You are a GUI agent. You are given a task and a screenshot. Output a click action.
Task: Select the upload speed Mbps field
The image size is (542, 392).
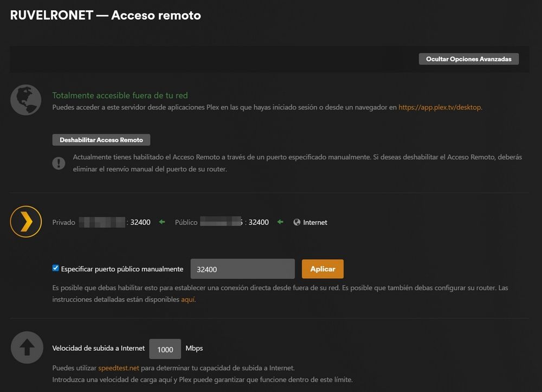165,349
